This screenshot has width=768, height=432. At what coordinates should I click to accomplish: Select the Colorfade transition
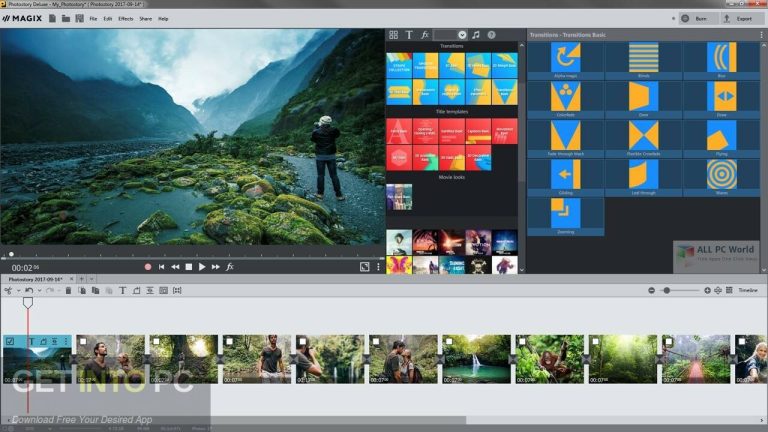click(x=565, y=99)
